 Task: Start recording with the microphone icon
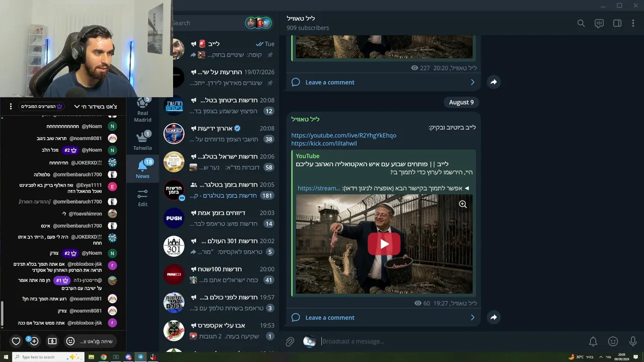click(x=633, y=341)
